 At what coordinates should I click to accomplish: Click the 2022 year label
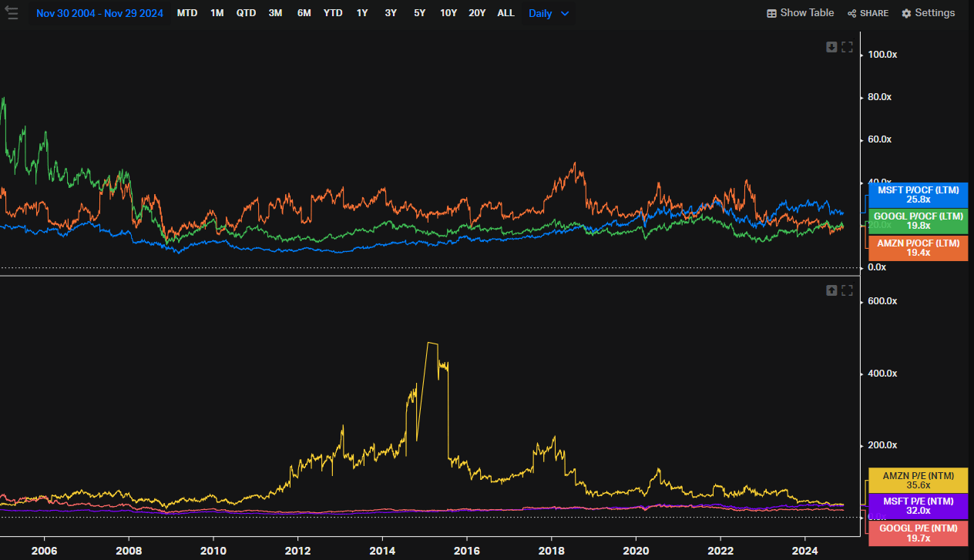(x=720, y=551)
